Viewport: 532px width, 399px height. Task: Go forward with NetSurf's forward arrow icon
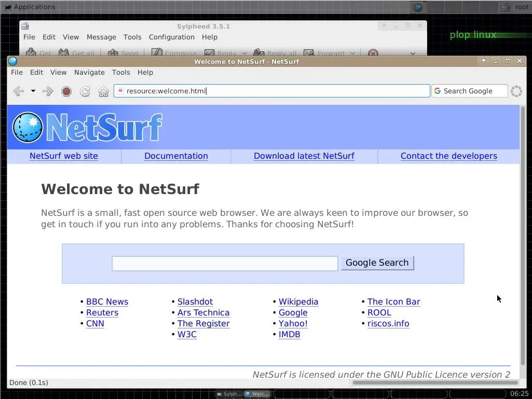coord(48,91)
